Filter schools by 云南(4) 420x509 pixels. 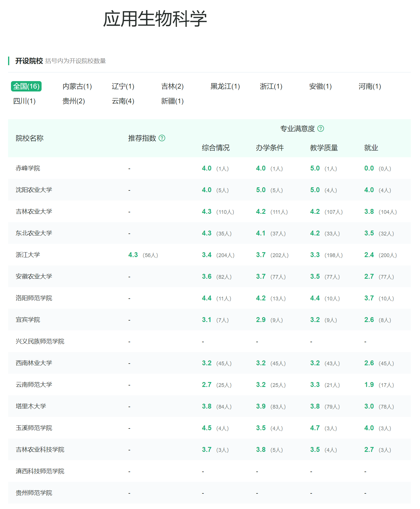[123, 101]
